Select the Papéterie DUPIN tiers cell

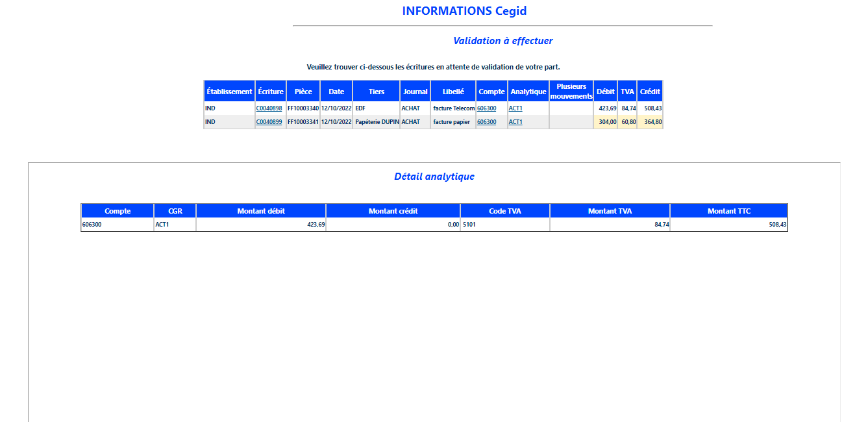coord(377,122)
